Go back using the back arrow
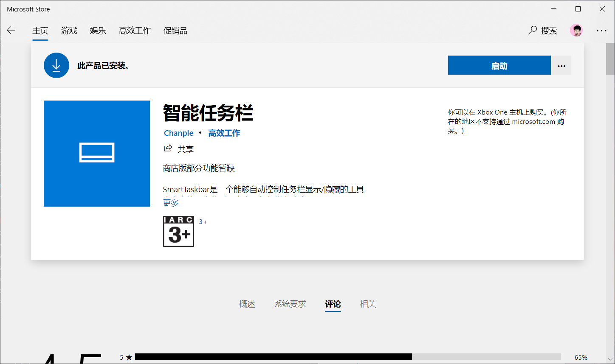The image size is (615, 364). pos(11,30)
